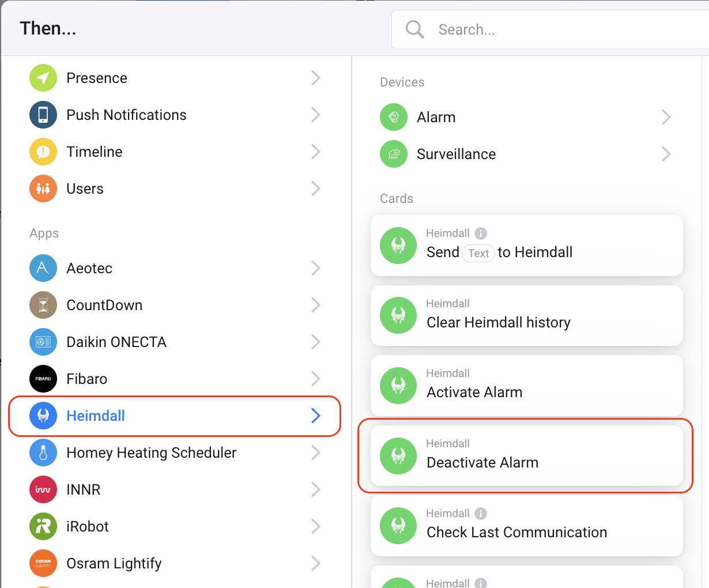Click the Alarm device icon
Screen dimensions: 709x588
click(394, 117)
